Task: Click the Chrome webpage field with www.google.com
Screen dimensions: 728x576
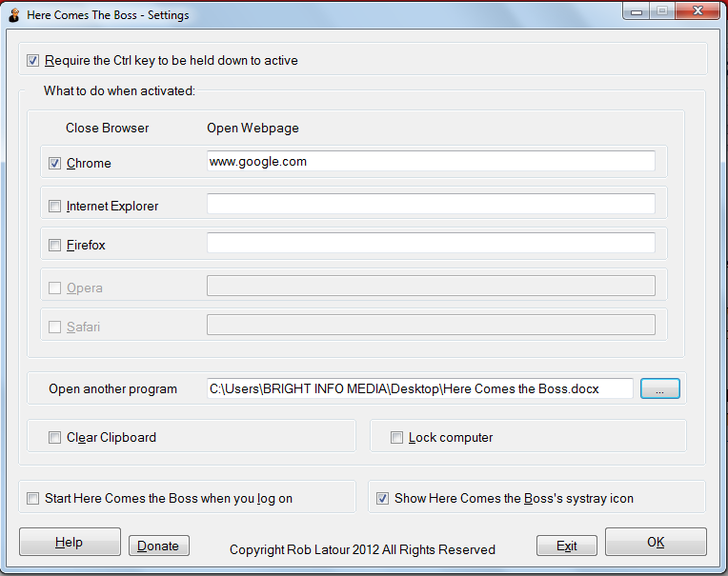Action: coord(431,161)
